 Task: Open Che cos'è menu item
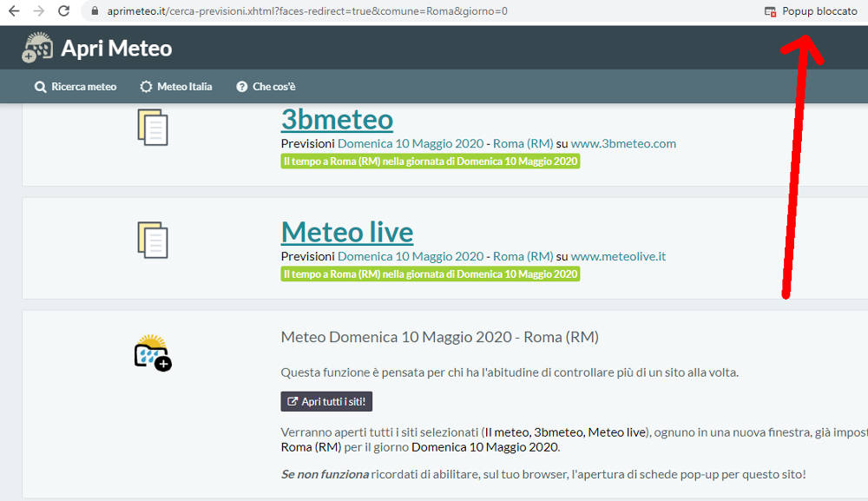(266, 86)
